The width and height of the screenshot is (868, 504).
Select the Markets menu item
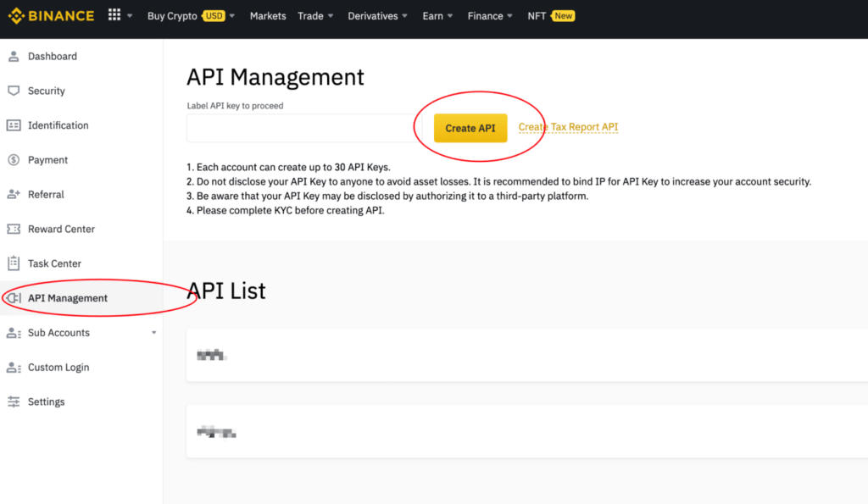268,15
